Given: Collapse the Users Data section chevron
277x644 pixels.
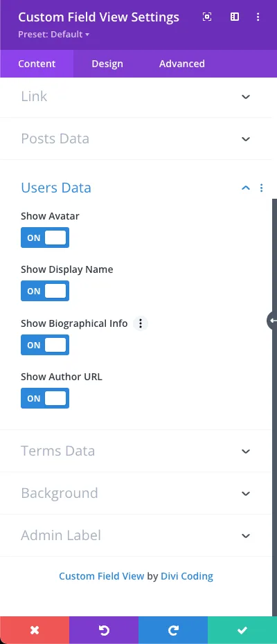Looking at the screenshot, I should tap(246, 188).
